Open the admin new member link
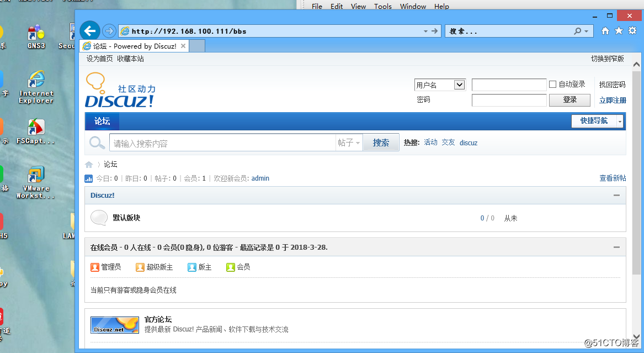Screen dimensions: 644x353 (260, 178)
